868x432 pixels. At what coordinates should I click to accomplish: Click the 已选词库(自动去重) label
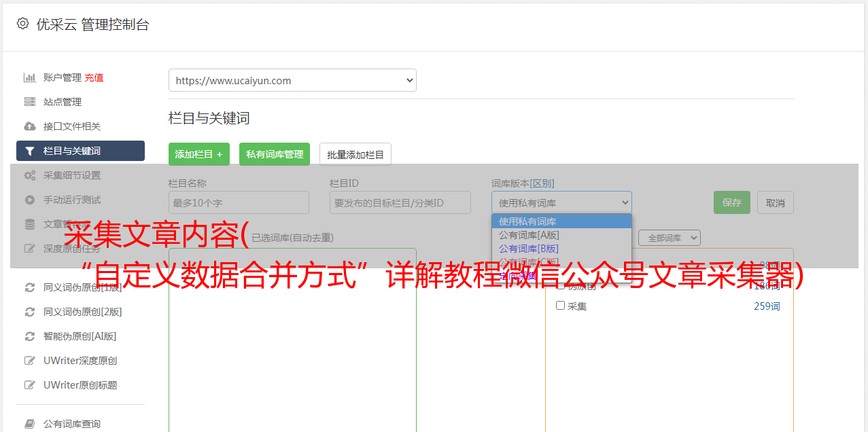point(293,238)
